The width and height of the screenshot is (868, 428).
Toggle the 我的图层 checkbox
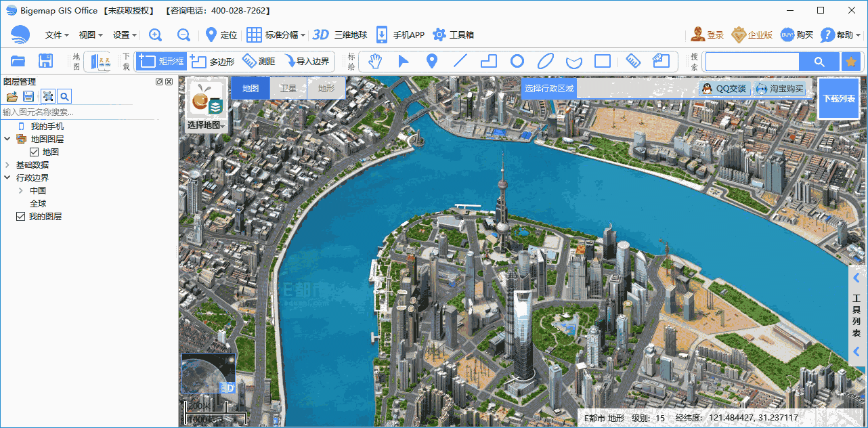[x=20, y=216]
